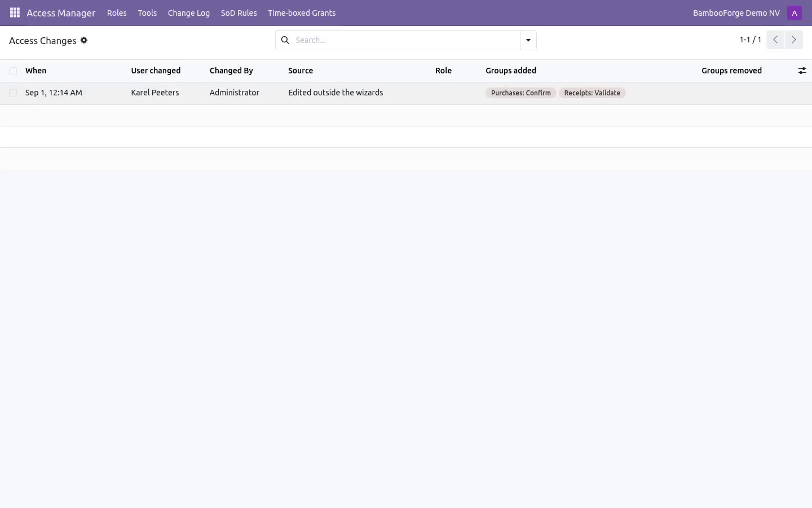Click the record pager 1-1 / 1

[x=751, y=40]
